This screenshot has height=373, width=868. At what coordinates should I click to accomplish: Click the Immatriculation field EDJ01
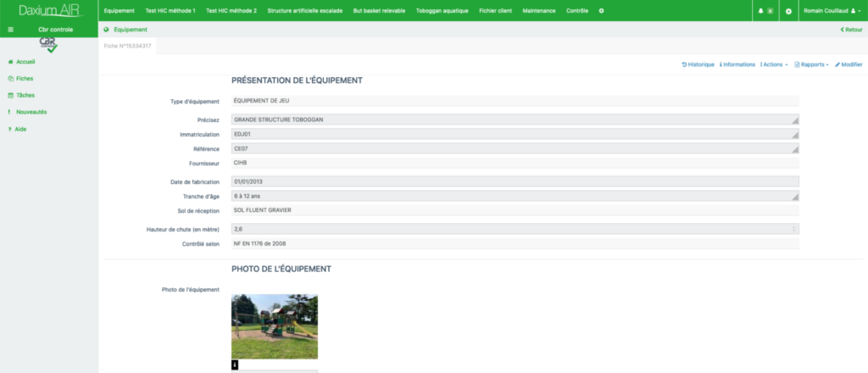pyautogui.click(x=515, y=135)
